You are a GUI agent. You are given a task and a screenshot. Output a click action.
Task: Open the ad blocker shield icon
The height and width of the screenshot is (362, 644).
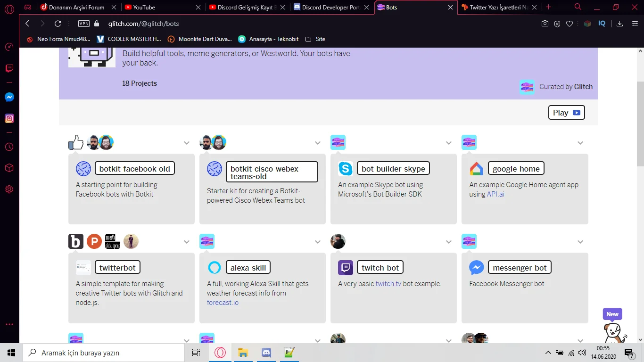[x=557, y=24]
